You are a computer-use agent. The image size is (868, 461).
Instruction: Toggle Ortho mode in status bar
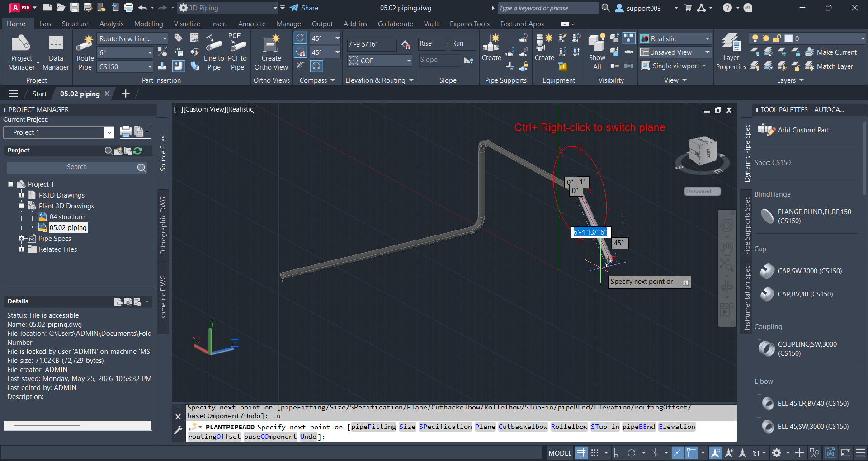(x=618, y=453)
